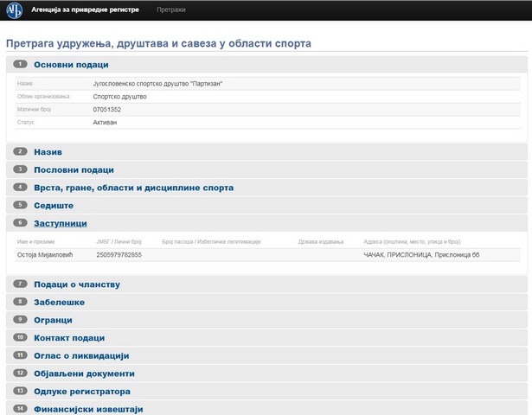
Task: Click the page heading Претрага удружења
Action: [x=158, y=43]
